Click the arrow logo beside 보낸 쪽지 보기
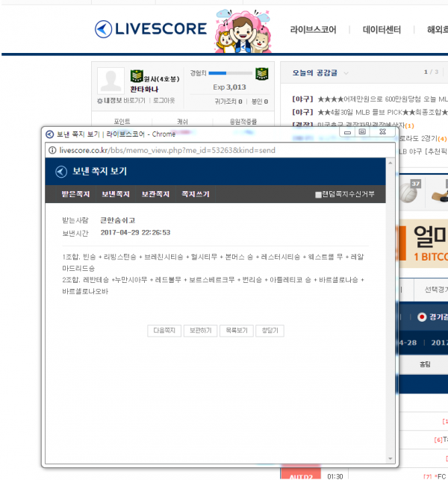Viewport: 448px width, 480px height. [61, 172]
